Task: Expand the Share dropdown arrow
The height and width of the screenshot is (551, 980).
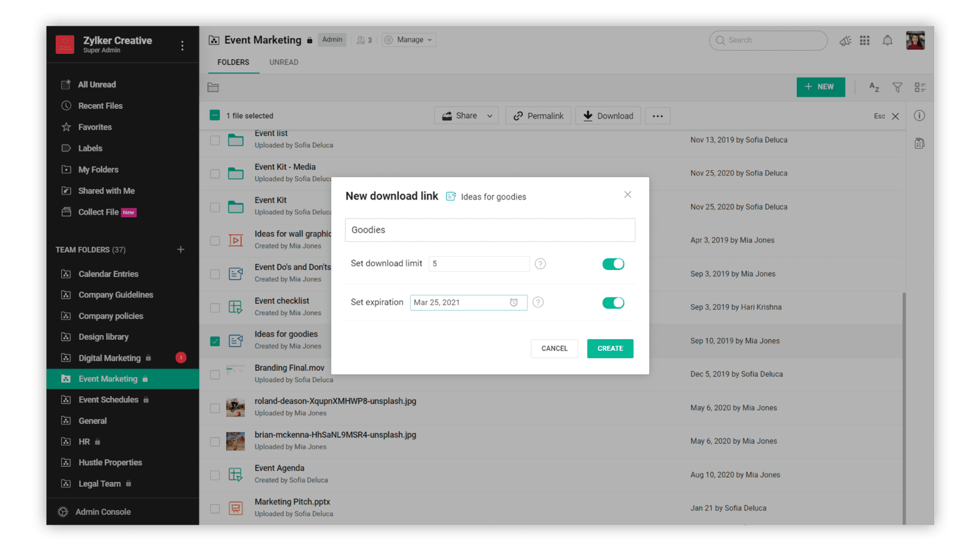Action: tap(489, 116)
